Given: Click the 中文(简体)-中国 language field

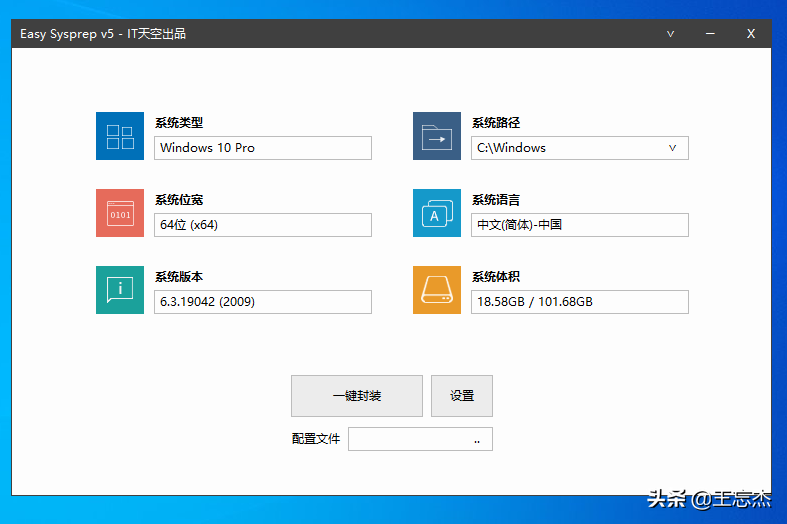Looking at the screenshot, I should (x=579, y=225).
